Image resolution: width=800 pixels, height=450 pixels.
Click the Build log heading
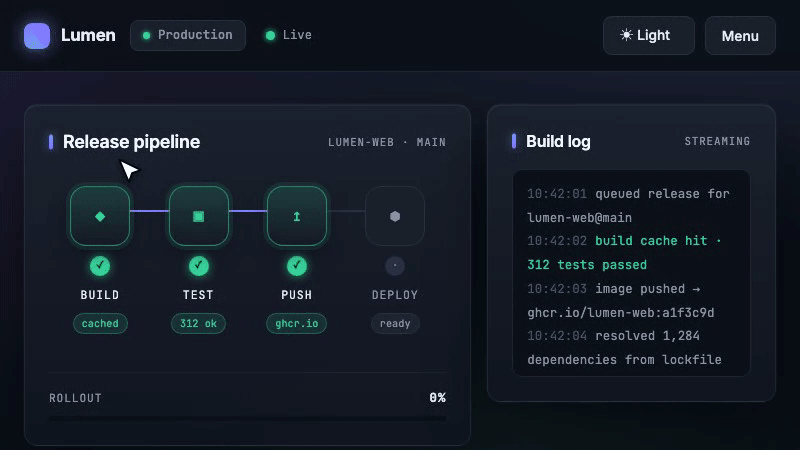click(558, 141)
